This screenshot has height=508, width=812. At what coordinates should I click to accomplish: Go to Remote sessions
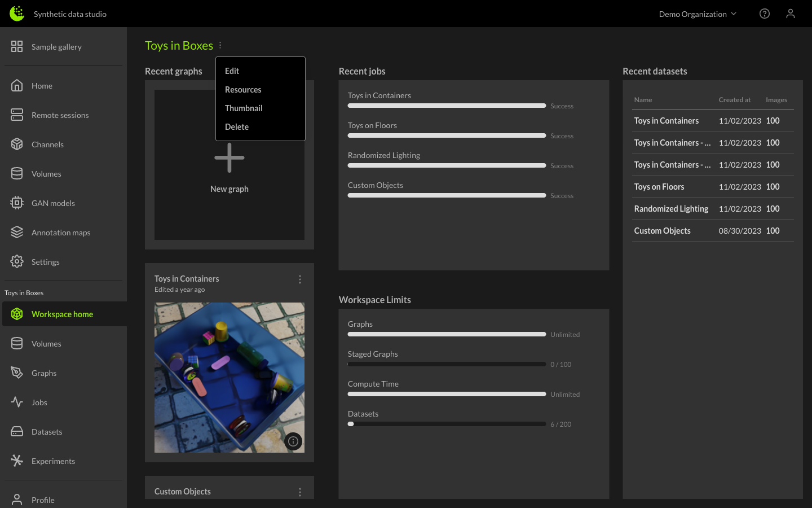pyautogui.click(x=59, y=115)
